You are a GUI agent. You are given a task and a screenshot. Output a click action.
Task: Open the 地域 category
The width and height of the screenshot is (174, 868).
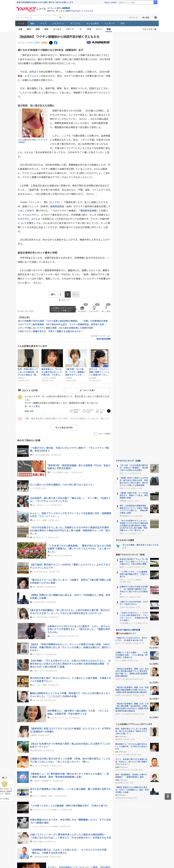108,29
